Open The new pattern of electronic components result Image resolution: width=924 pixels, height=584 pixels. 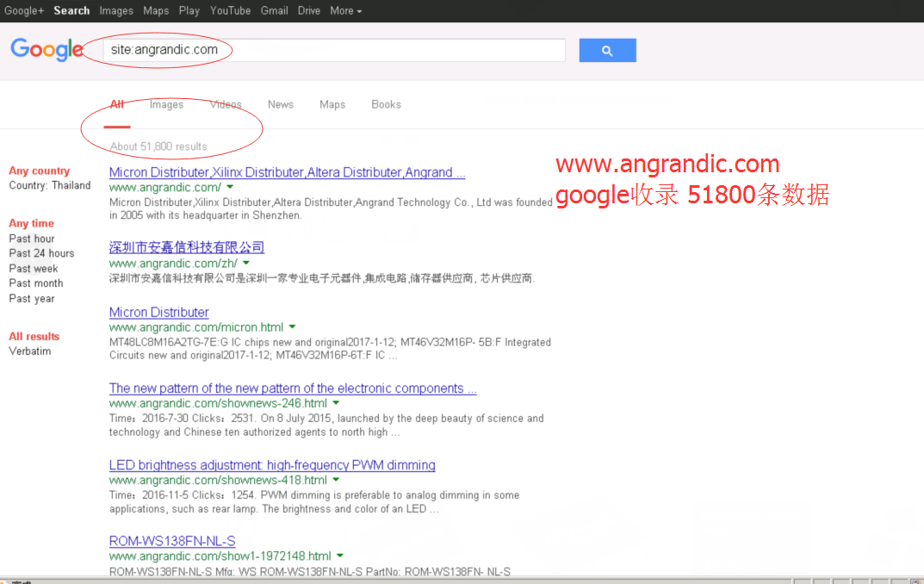pos(293,388)
